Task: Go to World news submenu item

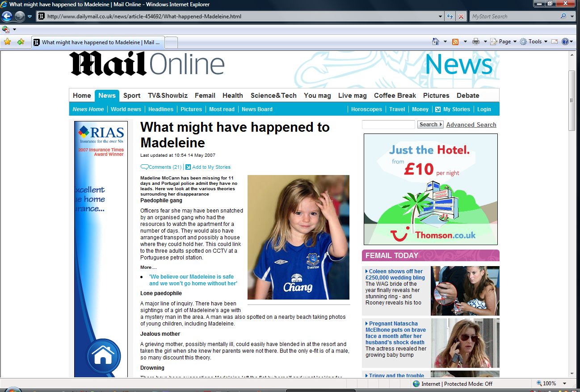Action: tap(126, 109)
